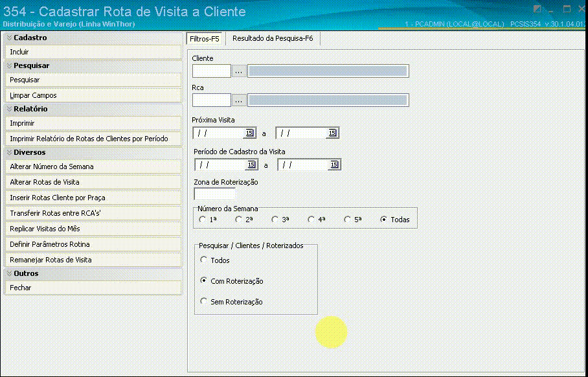The image size is (588, 377).
Task: Switch to the Filtros-F5 tab
Action: click(205, 39)
